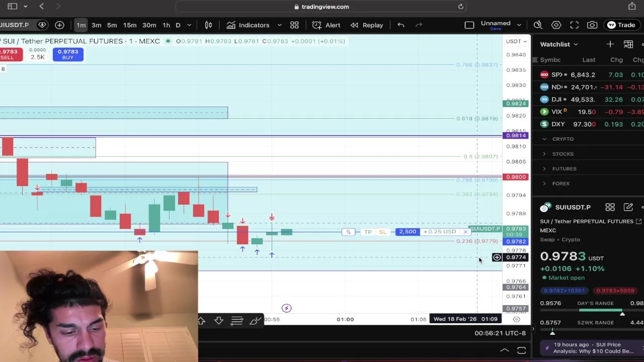Open the Trade panel
The width and height of the screenshot is (644, 362).
621,25
